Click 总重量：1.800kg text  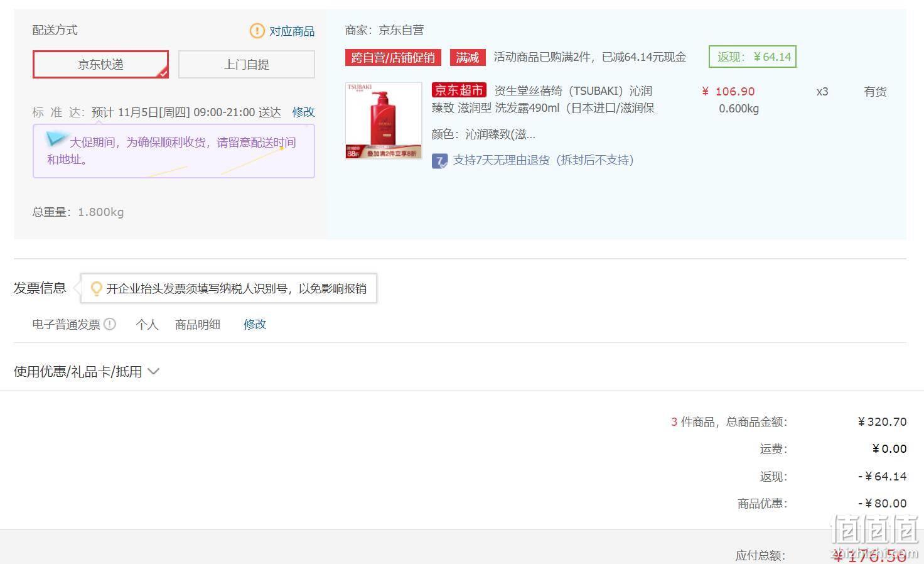[x=78, y=212]
